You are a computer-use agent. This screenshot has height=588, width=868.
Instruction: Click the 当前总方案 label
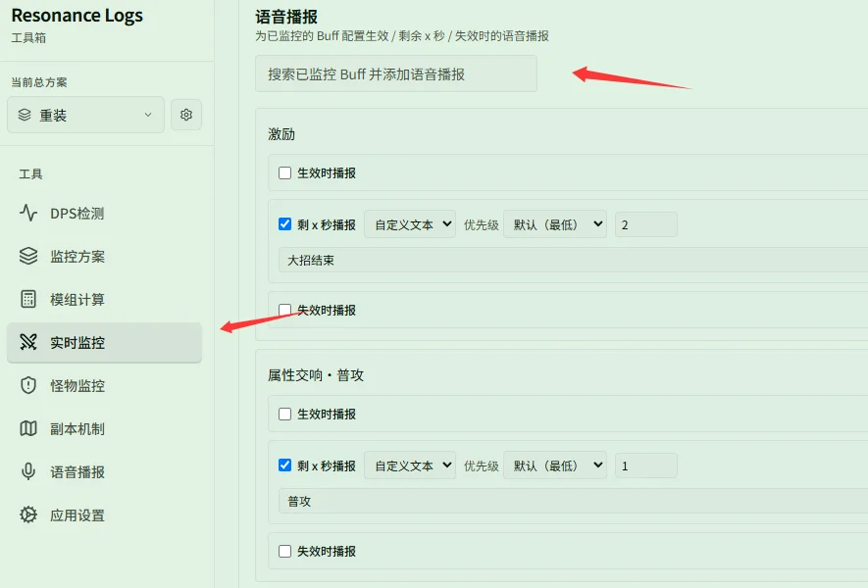coord(39,82)
